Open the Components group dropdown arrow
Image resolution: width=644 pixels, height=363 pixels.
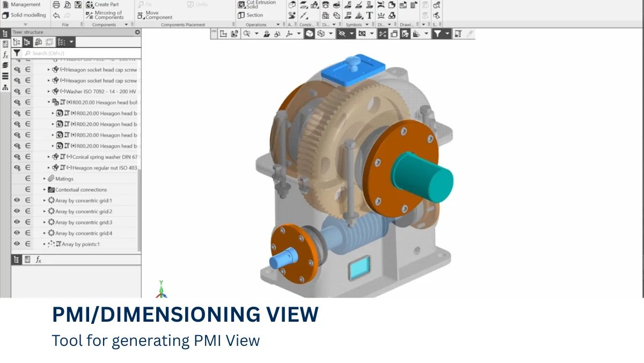(x=126, y=25)
